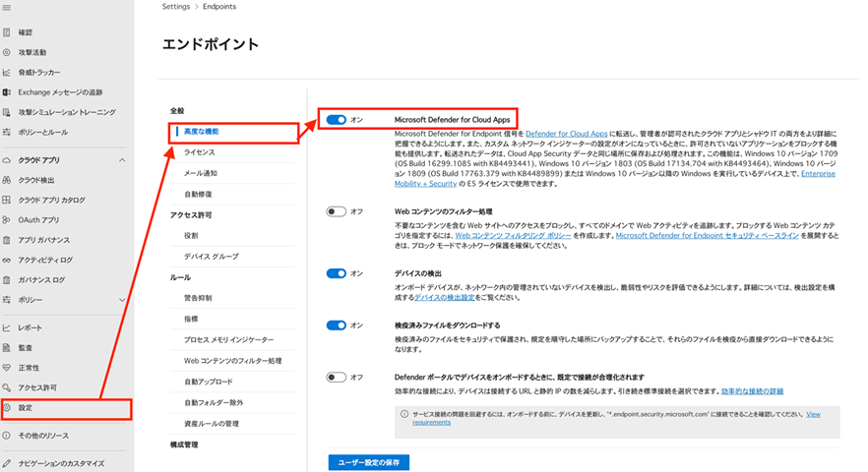This screenshot has width=868, height=472.
Task: Collapse the クラウド アプリ section chevron
Action: 122,160
